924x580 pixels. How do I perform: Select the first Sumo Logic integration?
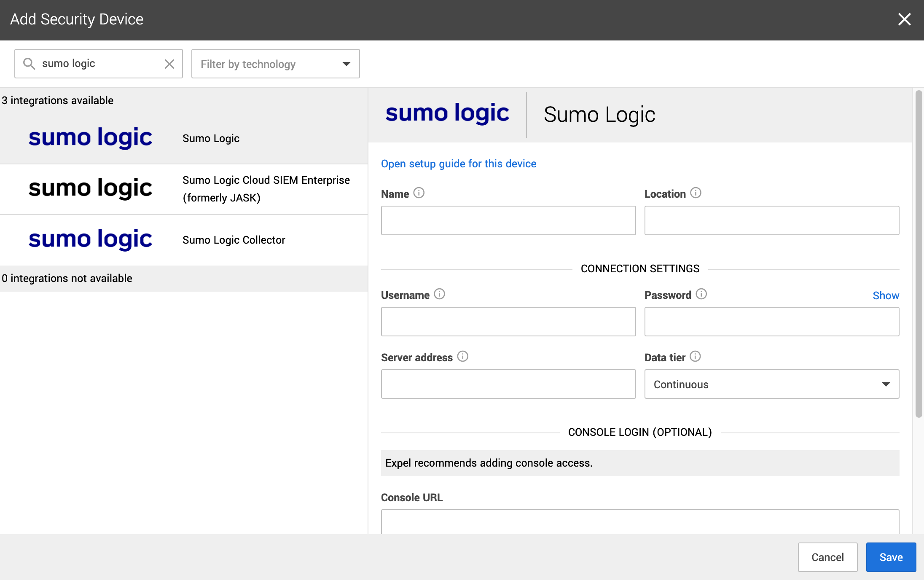183,138
